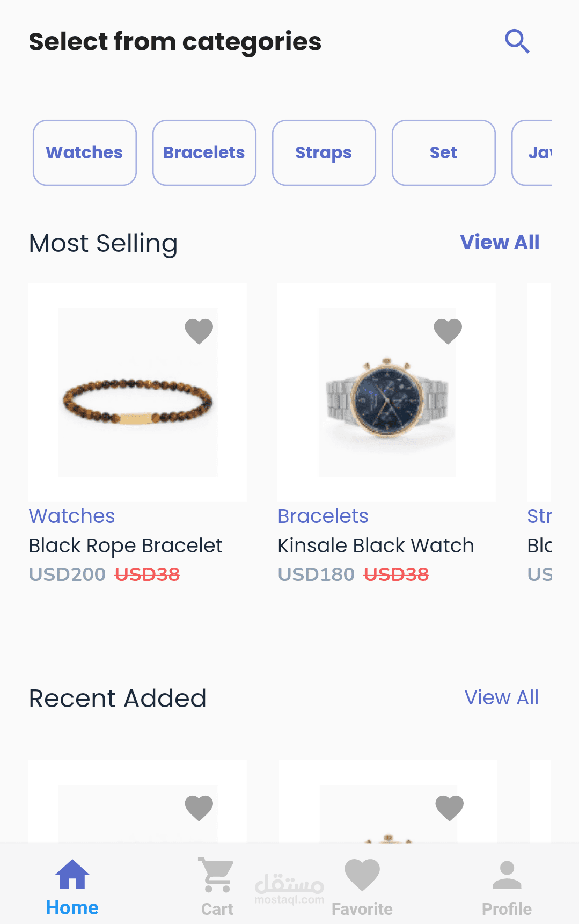
Task: Tap the Black Rope Bracelet title
Action: pos(126,545)
